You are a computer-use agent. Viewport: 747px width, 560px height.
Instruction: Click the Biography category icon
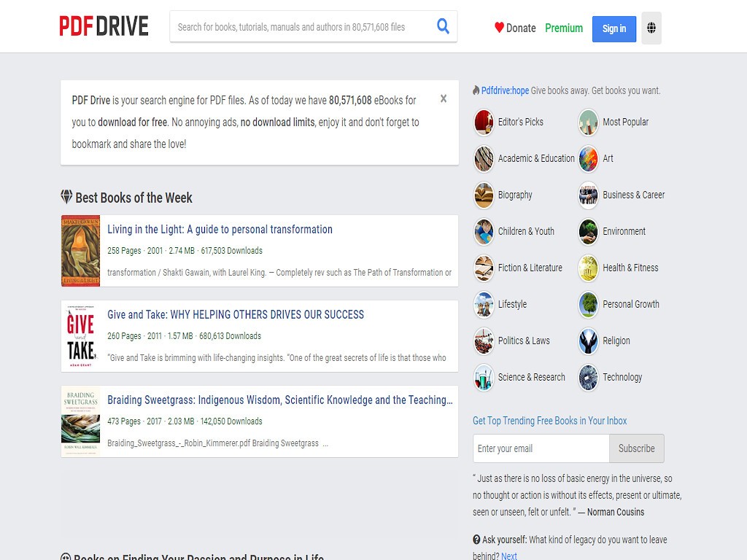coord(484,195)
